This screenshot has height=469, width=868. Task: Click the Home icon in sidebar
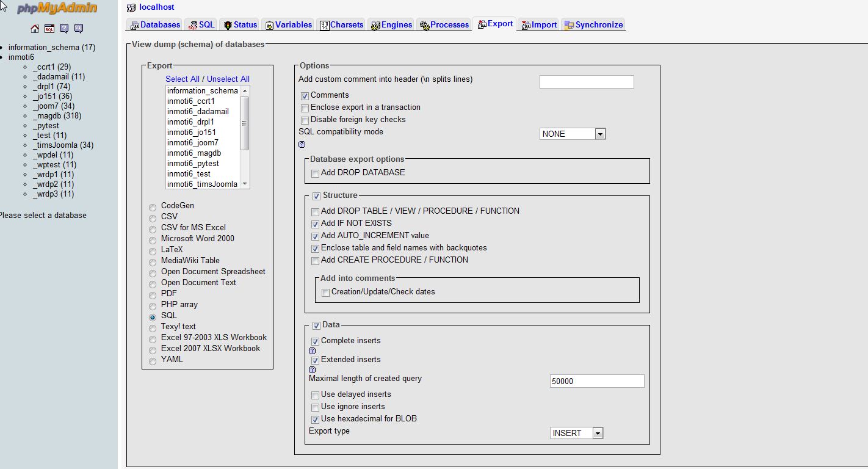(x=35, y=29)
